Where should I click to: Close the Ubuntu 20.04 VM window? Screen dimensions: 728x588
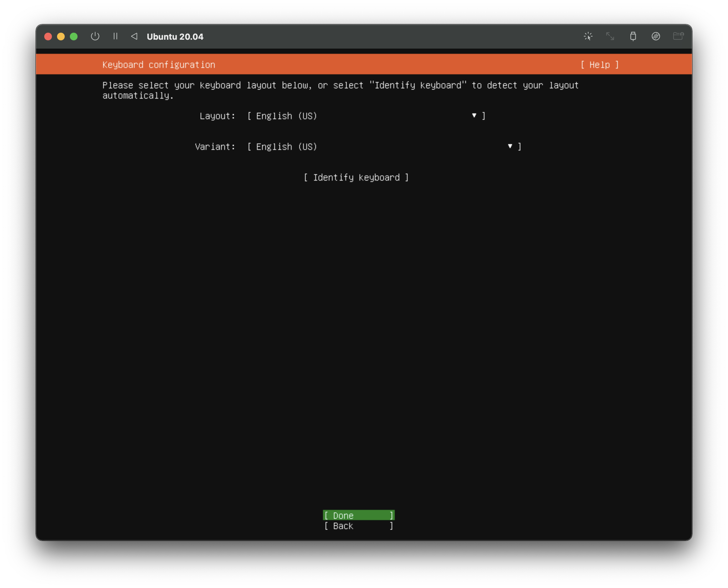click(48, 37)
